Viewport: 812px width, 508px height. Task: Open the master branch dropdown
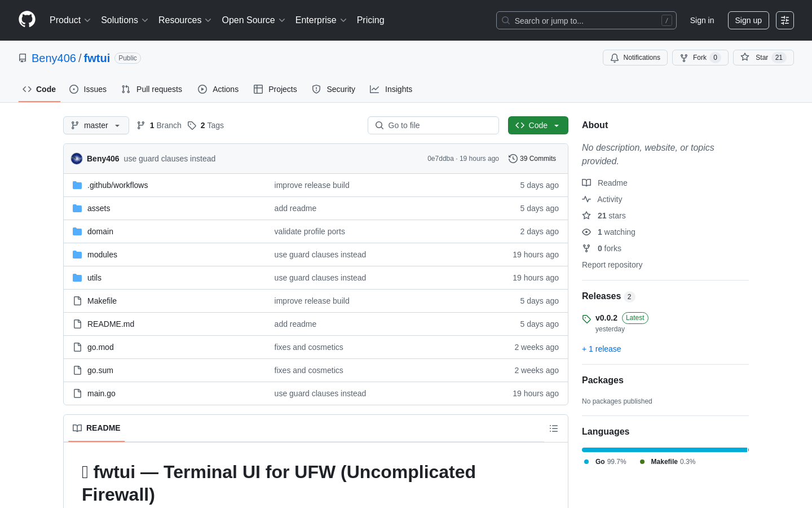point(96,125)
